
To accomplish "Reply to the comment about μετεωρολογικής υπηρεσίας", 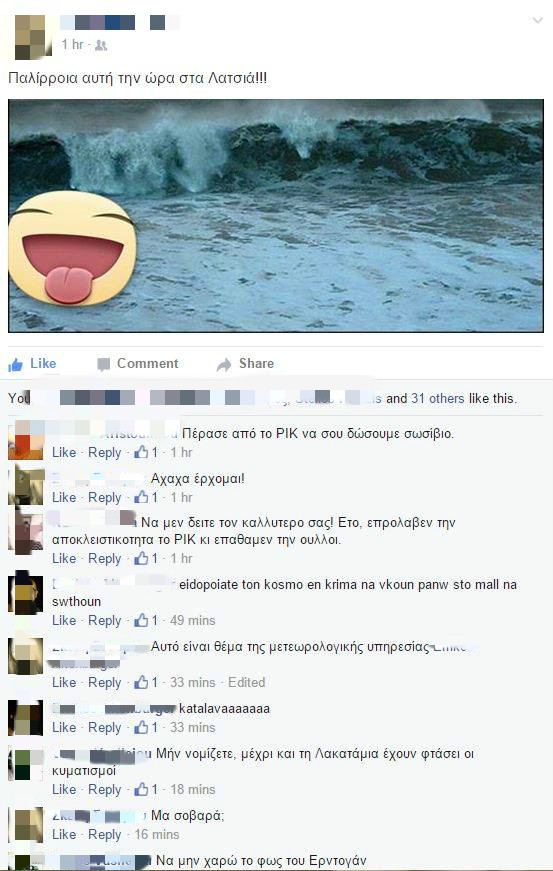I will tap(104, 682).
